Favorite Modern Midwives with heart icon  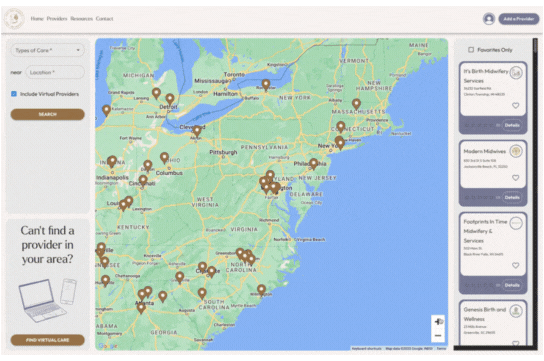click(x=516, y=178)
